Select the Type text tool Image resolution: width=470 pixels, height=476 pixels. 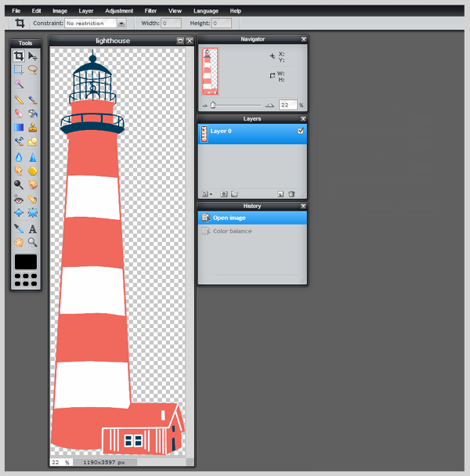point(32,229)
